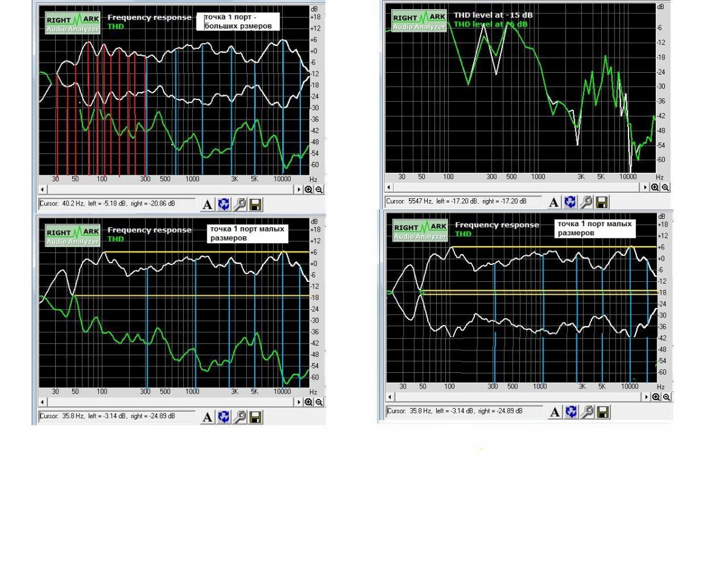The height and width of the screenshot is (582, 728).
Task: Click the RightMark Audio Analyzer logo in THD level graph
Action: click(x=419, y=21)
